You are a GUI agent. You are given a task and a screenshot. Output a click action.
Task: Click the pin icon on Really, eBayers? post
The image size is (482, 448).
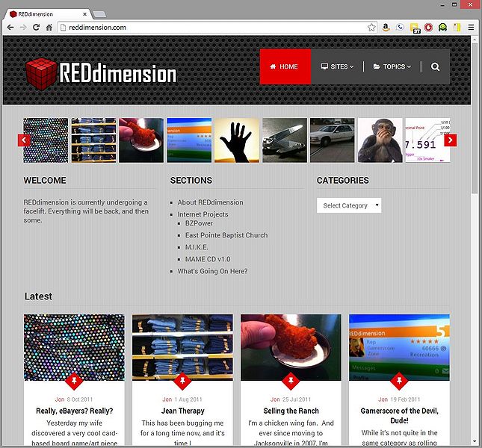tap(74, 381)
